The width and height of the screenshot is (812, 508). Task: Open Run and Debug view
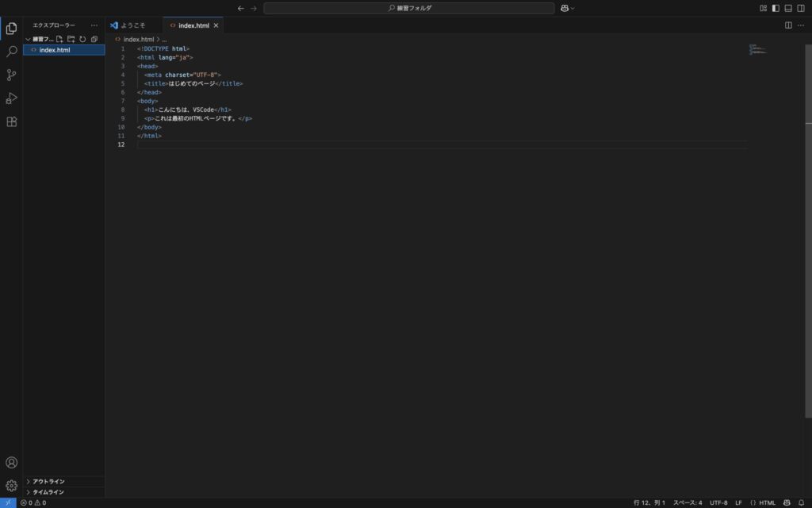[11, 98]
